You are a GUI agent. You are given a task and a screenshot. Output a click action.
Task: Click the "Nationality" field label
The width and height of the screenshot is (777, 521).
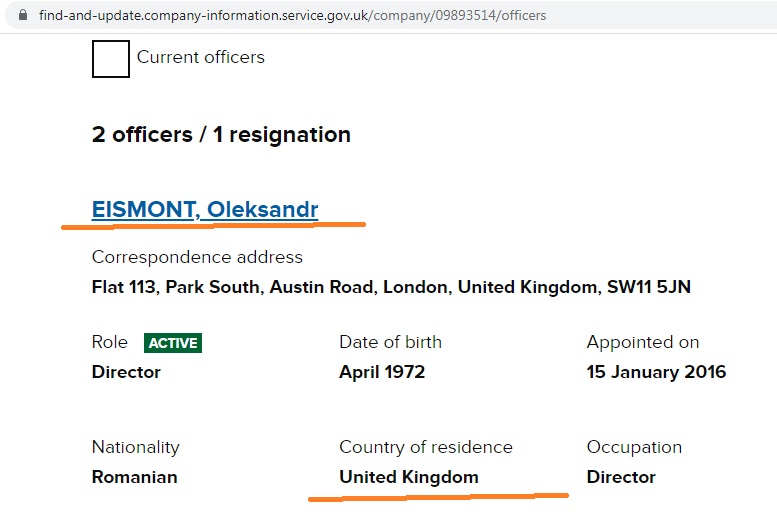136,447
